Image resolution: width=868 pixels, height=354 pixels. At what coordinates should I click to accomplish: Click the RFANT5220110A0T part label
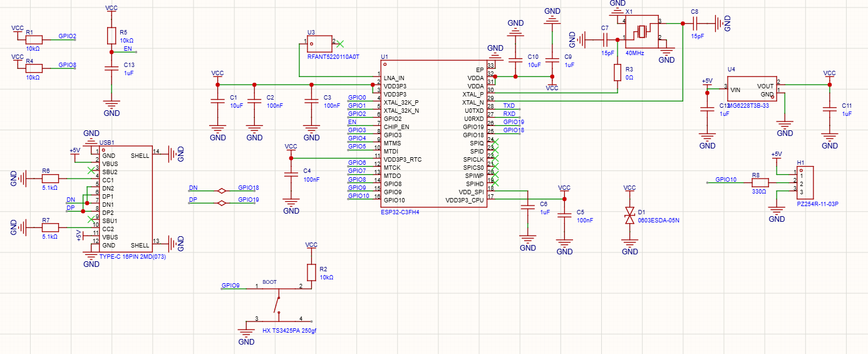click(334, 56)
